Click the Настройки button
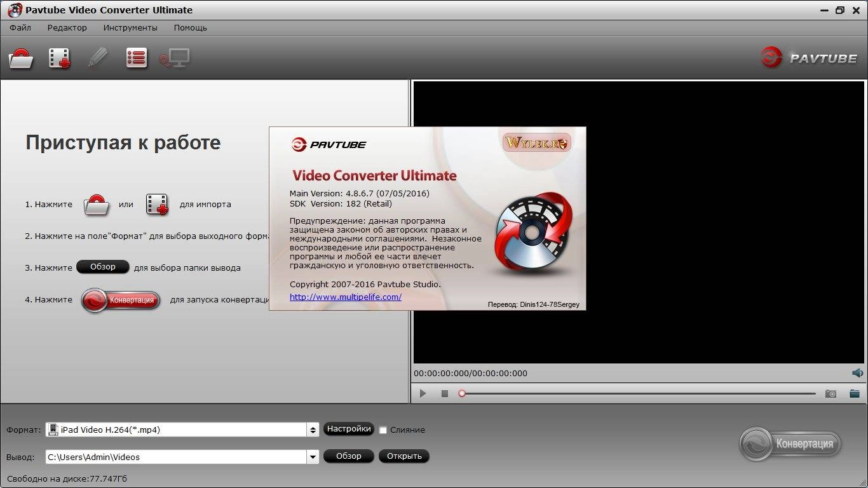This screenshot has height=488, width=868. click(x=349, y=429)
